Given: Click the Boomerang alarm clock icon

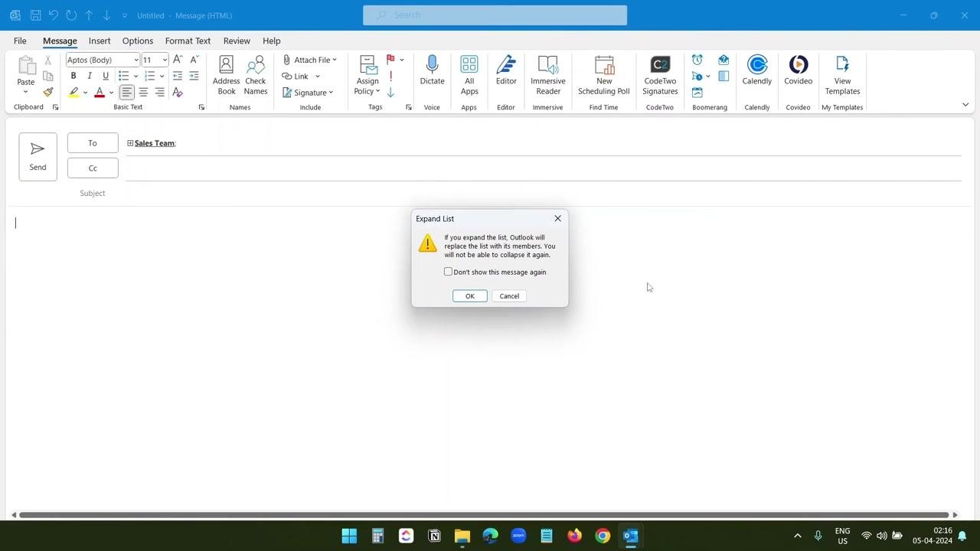Looking at the screenshot, I should (697, 60).
